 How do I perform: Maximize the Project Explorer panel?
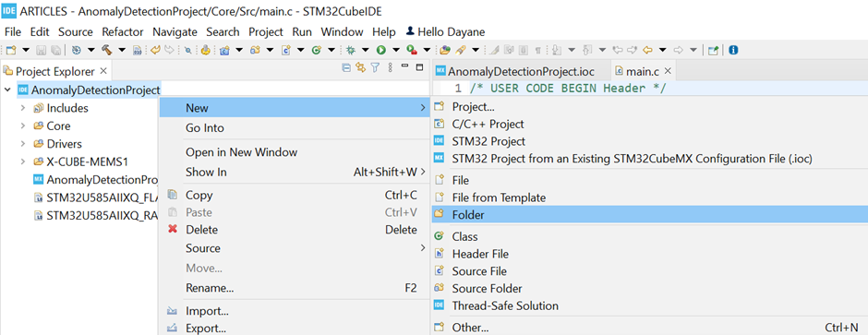coord(419,67)
